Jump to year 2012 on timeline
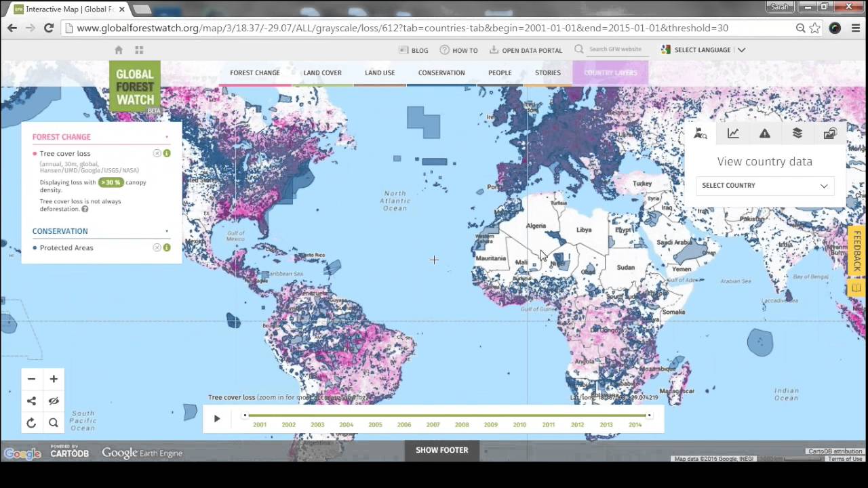This screenshot has height=488, width=868. 577,425
